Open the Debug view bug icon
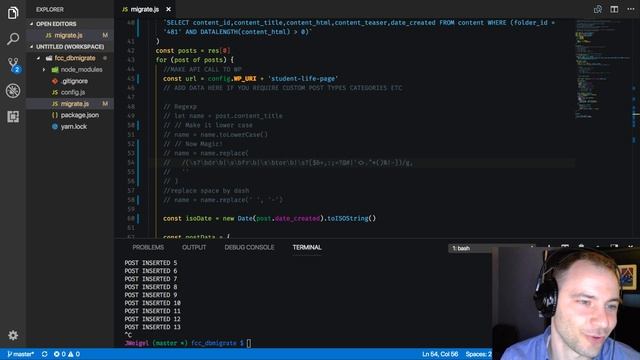The width and height of the screenshot is (640, 360). click(x=13, y=91)
